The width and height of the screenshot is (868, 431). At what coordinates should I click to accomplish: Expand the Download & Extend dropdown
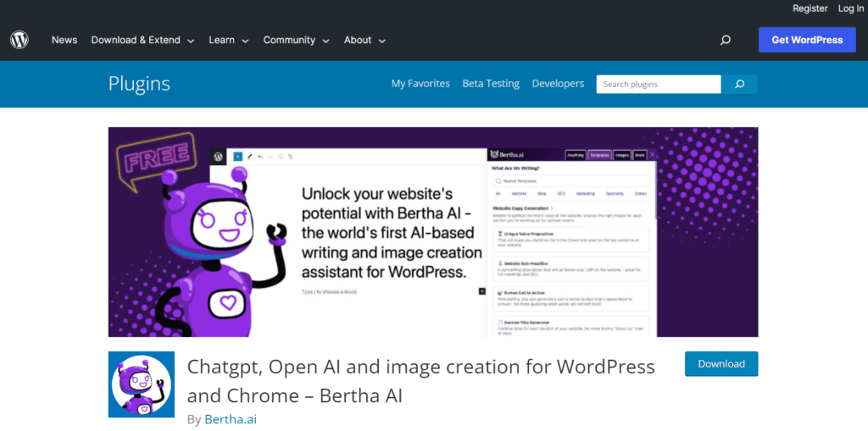pyautogui.click(x=142, y=40)
